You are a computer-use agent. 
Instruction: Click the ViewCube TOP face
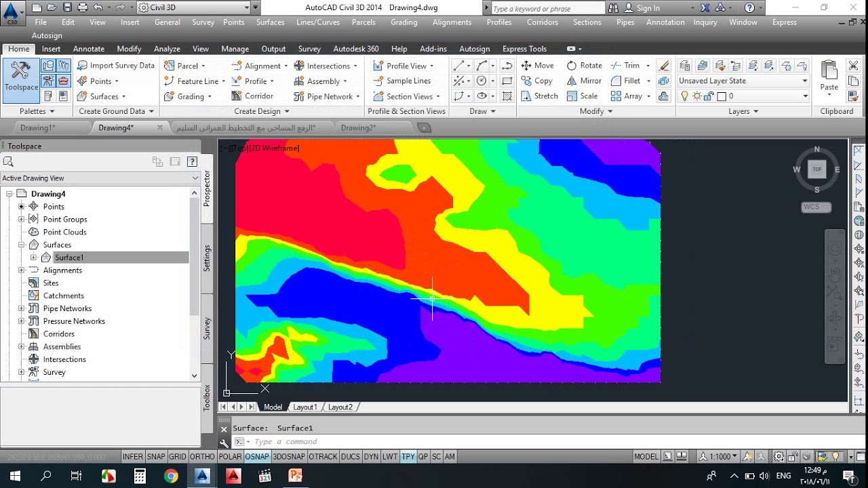[x=817, y=169]
